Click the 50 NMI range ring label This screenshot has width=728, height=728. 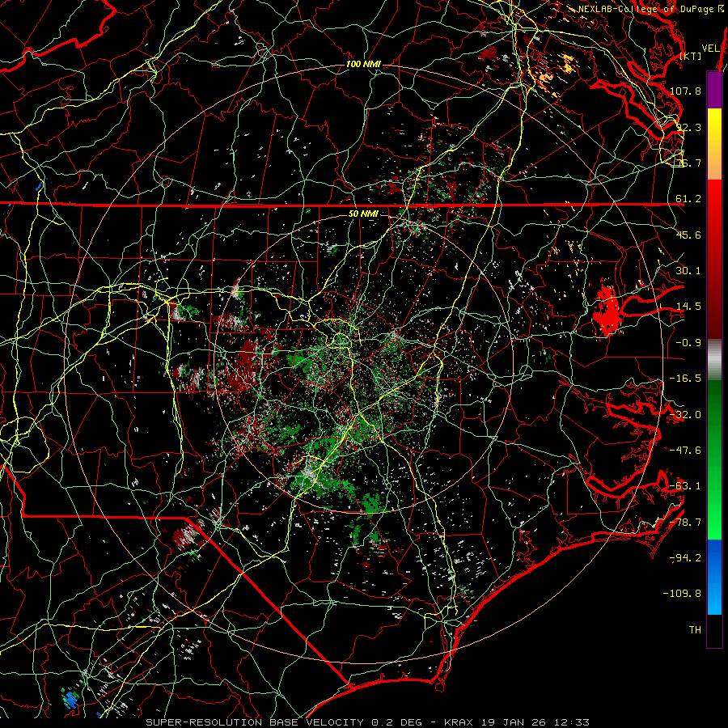[363, 214]
